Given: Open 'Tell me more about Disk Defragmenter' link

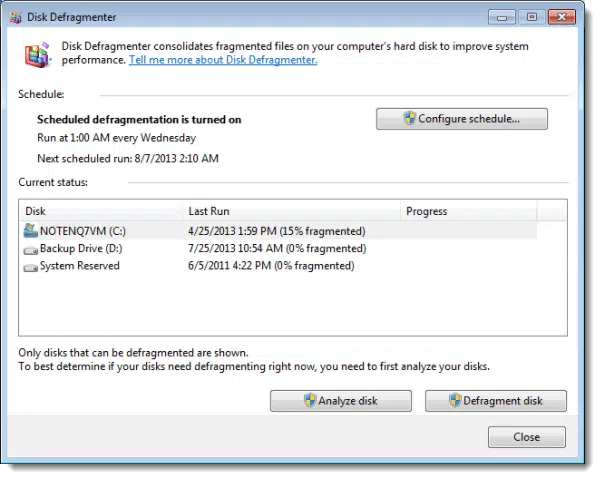Looking at the screenshot, I should click(x=223, y=60).
